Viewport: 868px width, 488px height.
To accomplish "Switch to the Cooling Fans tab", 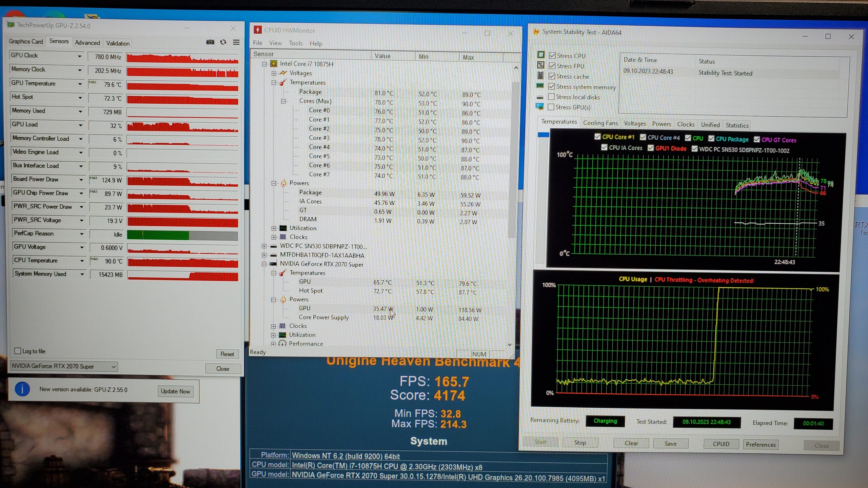I will point(600,123).
